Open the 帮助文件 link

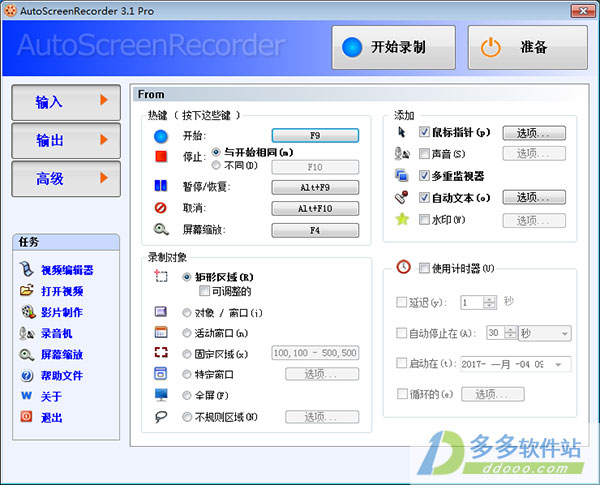(x=62, y=376)
